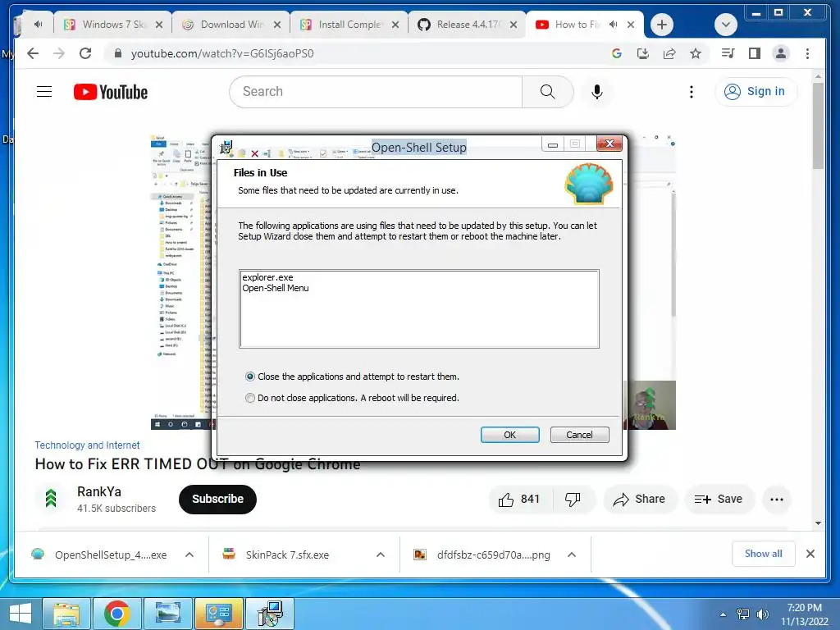Open Google icon in address bar
Viewport: 840px width, 630px height.
tap(617, 53)
